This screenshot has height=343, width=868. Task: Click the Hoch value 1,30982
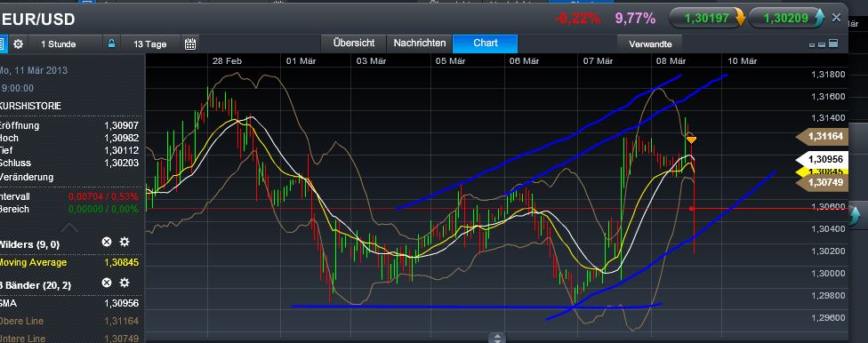point(121,138)
